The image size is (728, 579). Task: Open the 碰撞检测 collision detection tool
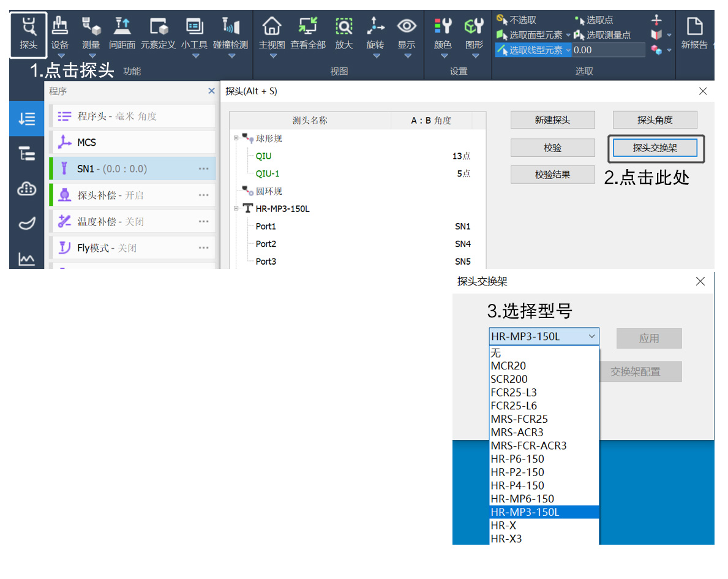click(x=230, y=34)
